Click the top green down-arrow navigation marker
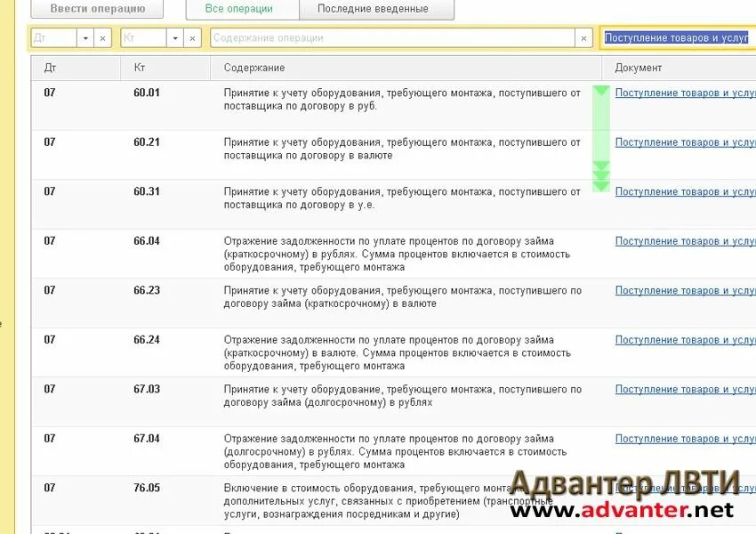The height and width of the screenshot is (534, 756). [x=601, y=93]
